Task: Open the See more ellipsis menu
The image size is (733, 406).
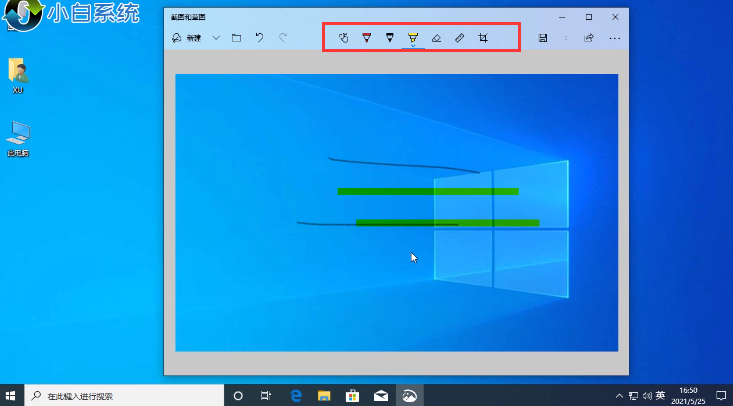Action: 615,38
